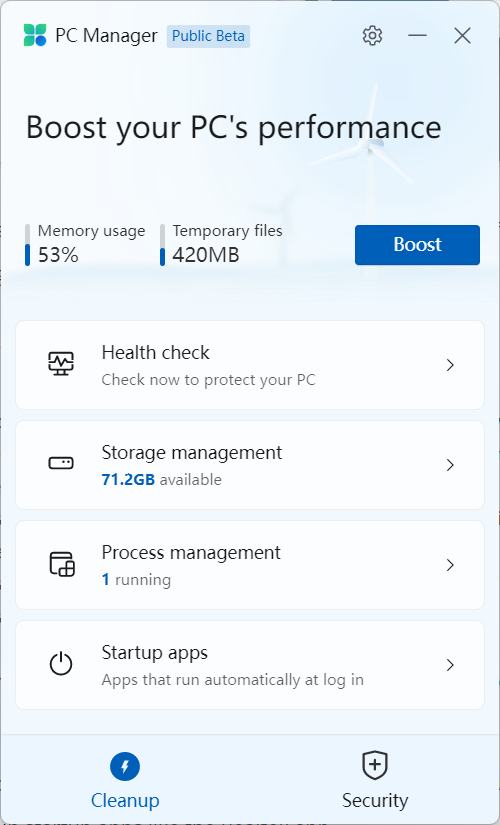500x825 pixels.
Task: Click the Public Beta badge
Action: (208, 36)
